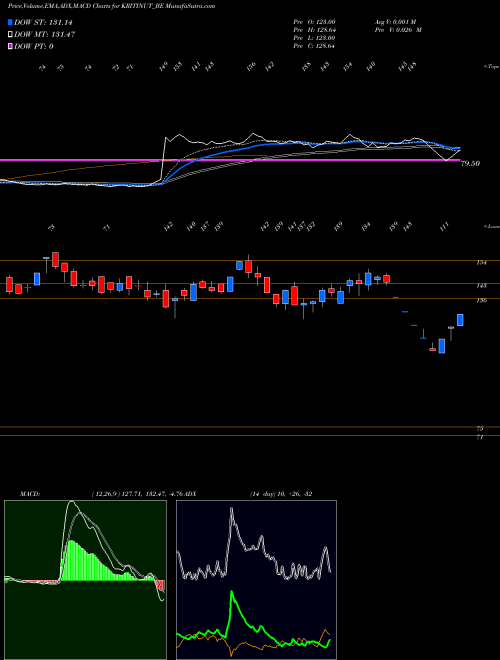Click the 'Pre O' open price value
The width and height of the screenshot is (500, 660).
(314, 21)
